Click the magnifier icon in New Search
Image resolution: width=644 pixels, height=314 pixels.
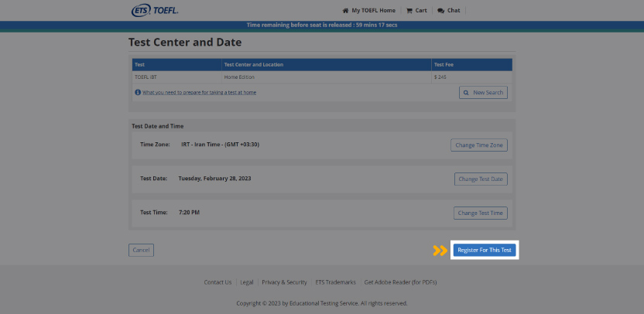click(466, 93)
